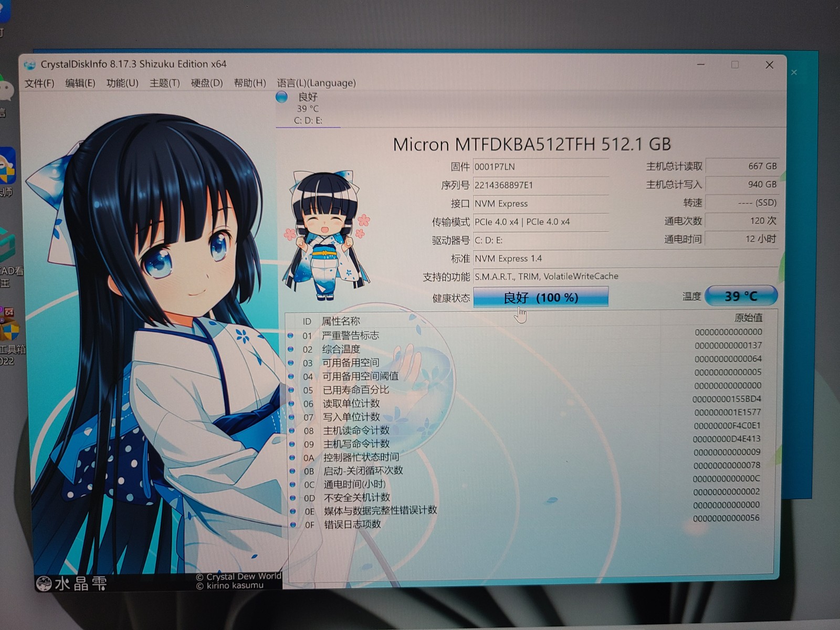Click the power on count value 120 次

[742, 220]
